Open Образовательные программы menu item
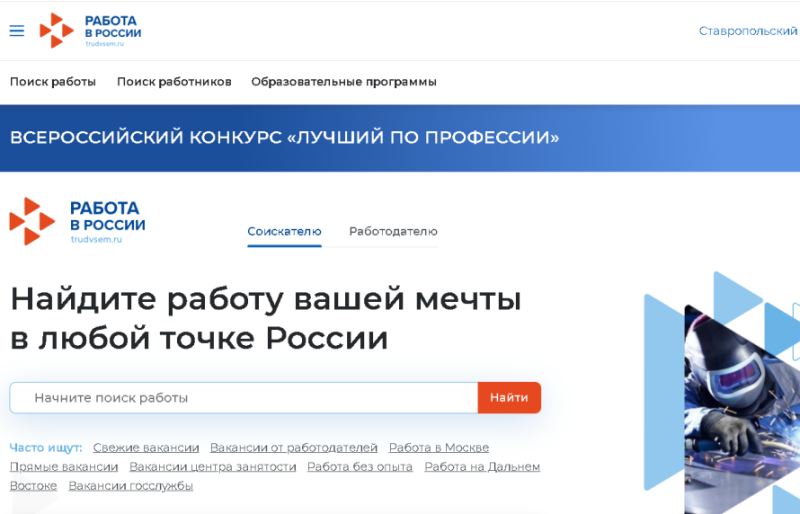The height and width of the screenshot is (514, 800). click(x=344, y=82)
